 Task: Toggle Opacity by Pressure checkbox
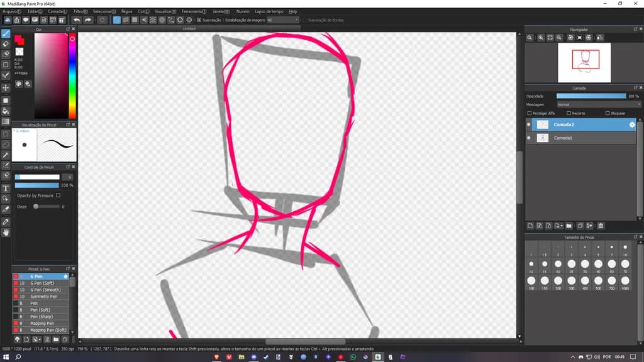(58, 196)
